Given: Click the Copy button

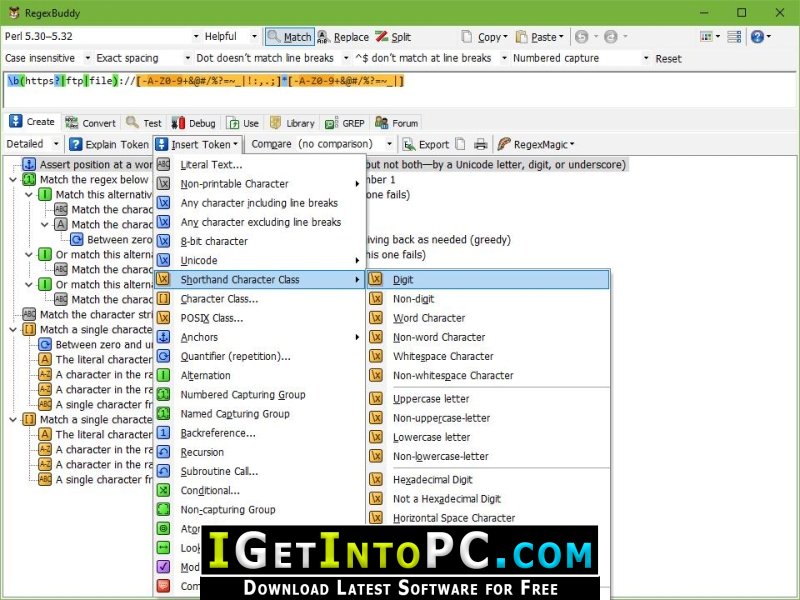Looking at the screenshot, I should pyautogui.click(x=484, y=37).
